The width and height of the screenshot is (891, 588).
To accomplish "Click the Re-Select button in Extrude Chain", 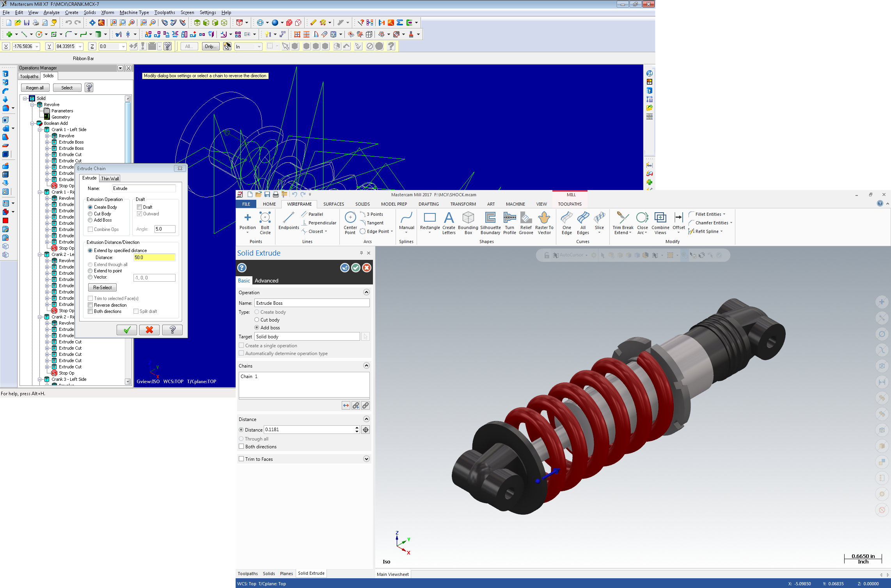I will coord(103,288).
